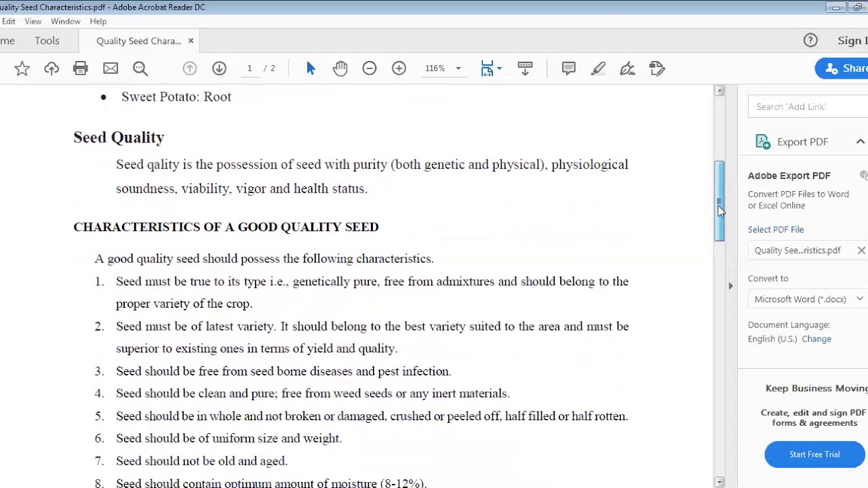Send the file by email with the envelope icon
The image size is (868, 488).
111,68
